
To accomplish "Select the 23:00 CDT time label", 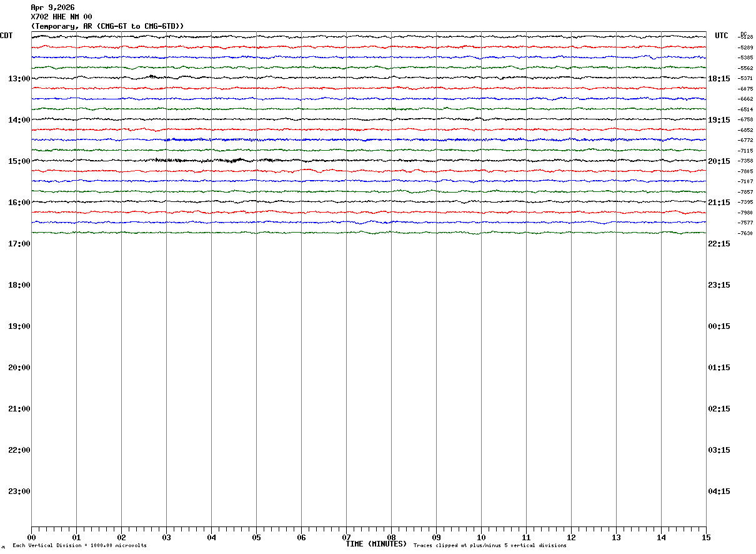I will coord(19,491).
